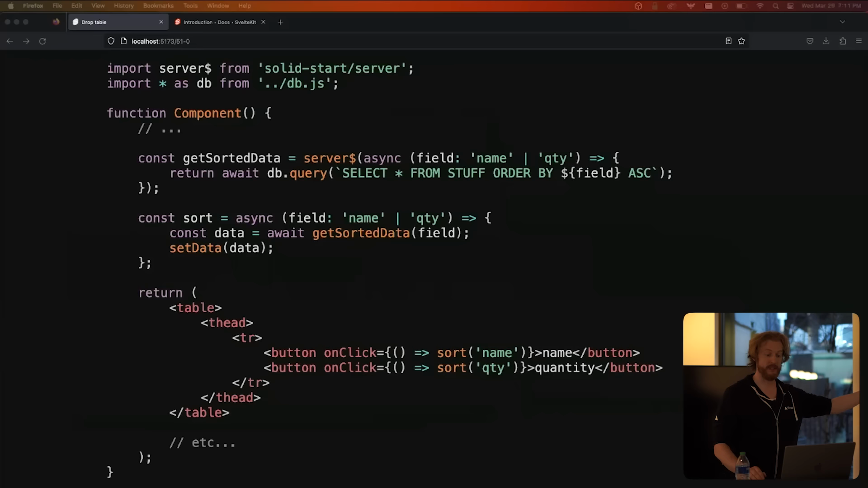This screenshot has height=488, width=868.
Task: Toggle reader view icon
Action: coord(728,41)
